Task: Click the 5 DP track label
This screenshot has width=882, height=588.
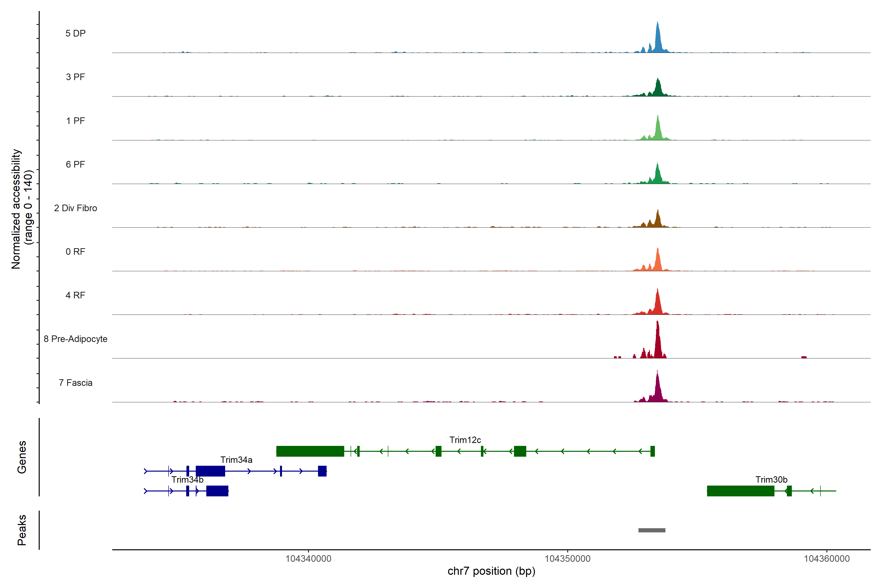Action: pyautogui.click(x=75, y=33)
